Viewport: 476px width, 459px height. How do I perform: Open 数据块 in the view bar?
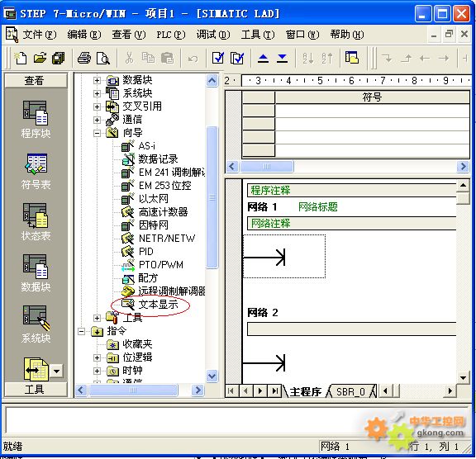(x=36, y=273)
